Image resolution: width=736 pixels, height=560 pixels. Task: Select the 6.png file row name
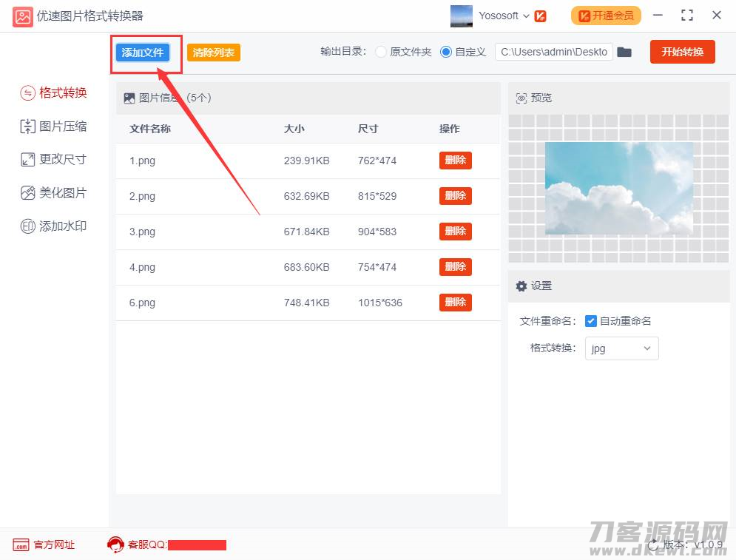pyautogui.click(x=142, y=303)
